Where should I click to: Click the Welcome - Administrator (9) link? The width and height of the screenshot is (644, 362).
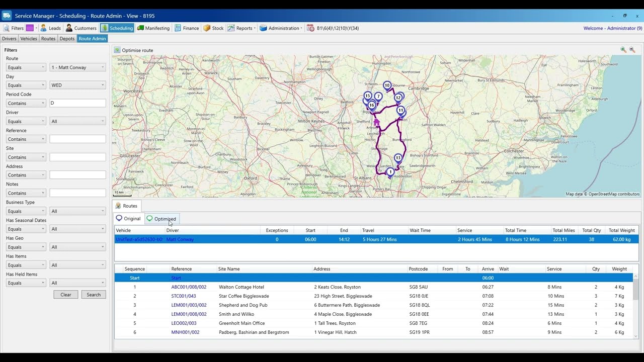(x=613, y=28)
